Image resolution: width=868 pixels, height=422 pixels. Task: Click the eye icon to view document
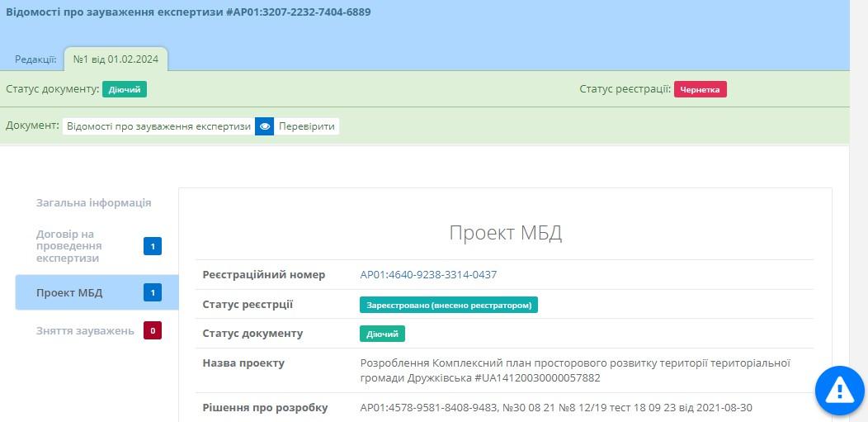[x=264, y=126]
